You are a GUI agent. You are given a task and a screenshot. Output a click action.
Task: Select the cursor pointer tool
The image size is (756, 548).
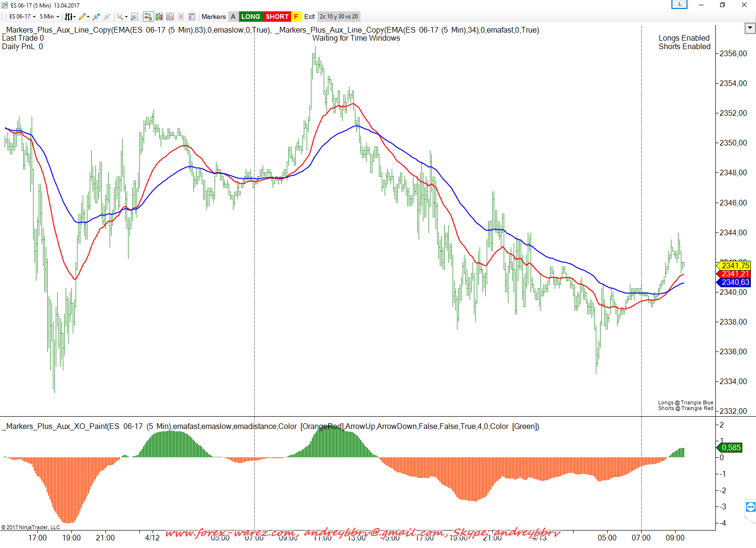click(x=120, y=17)
